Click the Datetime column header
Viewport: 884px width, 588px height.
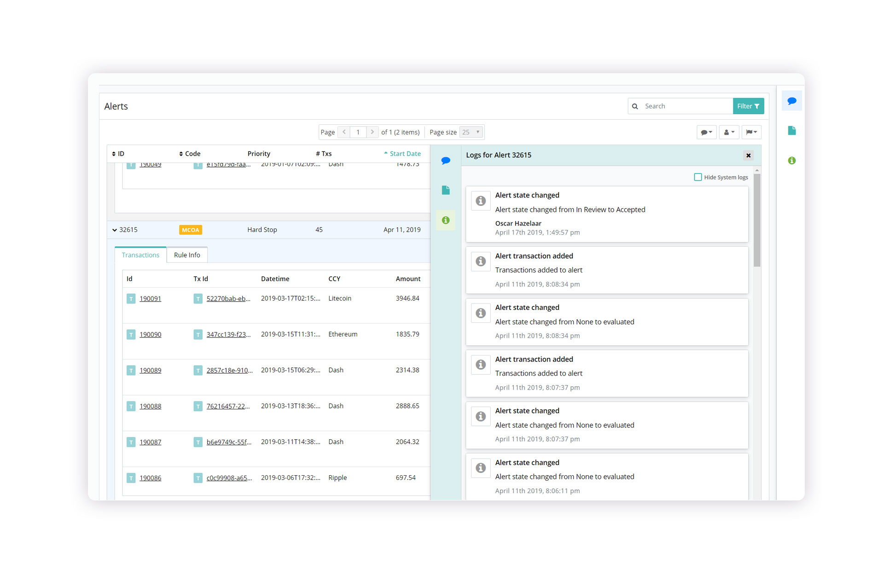(x=275, y=279)
